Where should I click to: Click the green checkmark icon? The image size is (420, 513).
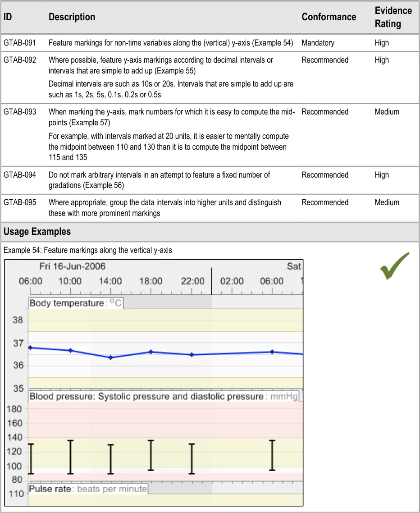[394, 266]
